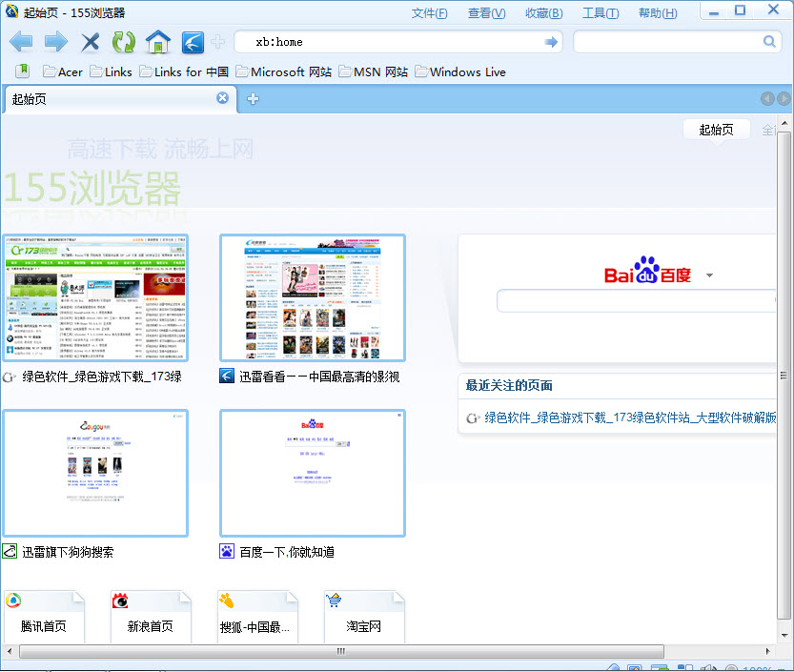The height and width of the screenshot is (672, 794).
Task: Open 百度一下,你就知道 title link
Action: coord(287,552)
